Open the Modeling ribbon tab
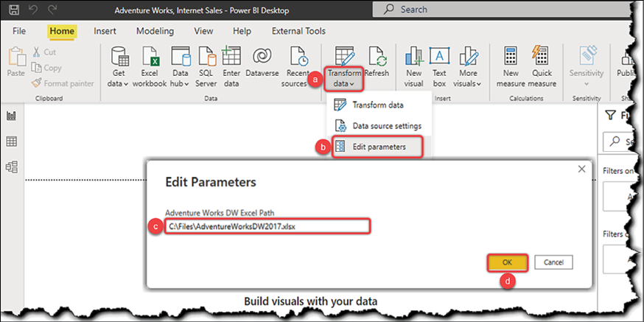The image size is (644, 322). click(155, 31)
